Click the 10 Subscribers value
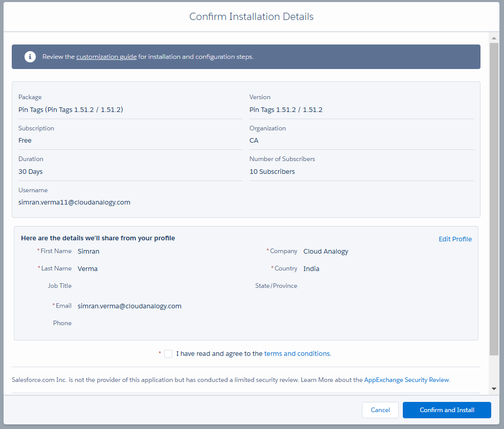Viewport: 504px width, 429px height. tap(272, 172)
